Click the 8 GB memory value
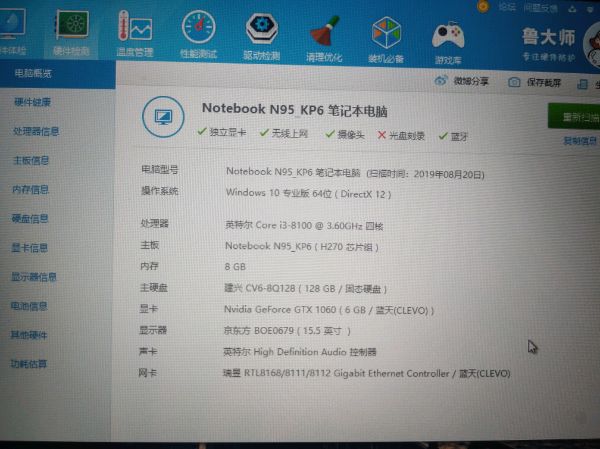Viewport: 600px width, 449px height. coord(235,266)
